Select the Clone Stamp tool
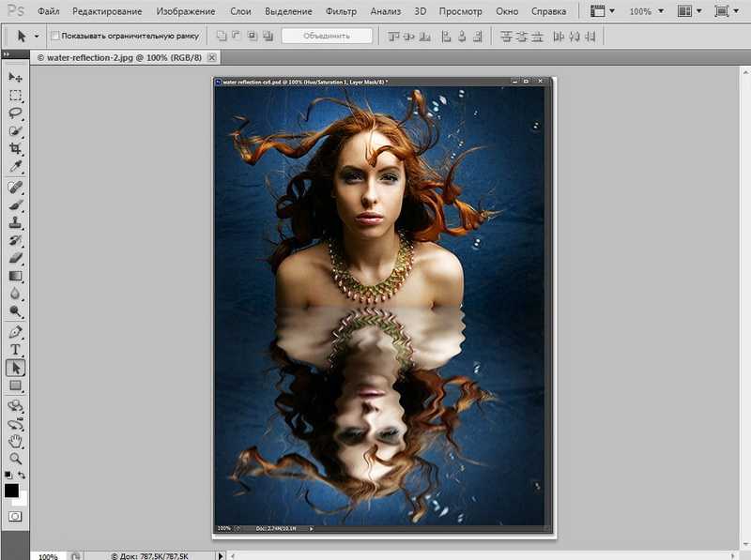This screenshot has height=560, width=751. [15, 222]
